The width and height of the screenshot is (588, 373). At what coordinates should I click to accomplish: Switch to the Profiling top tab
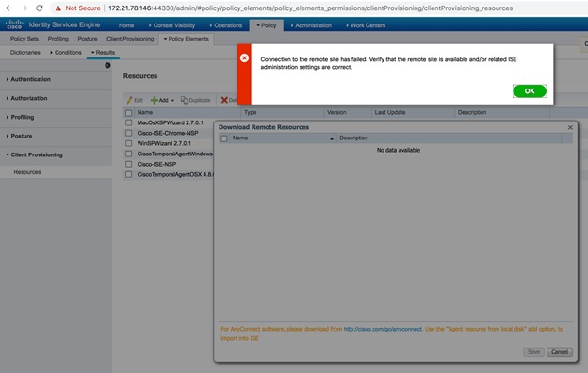[58, 39]
